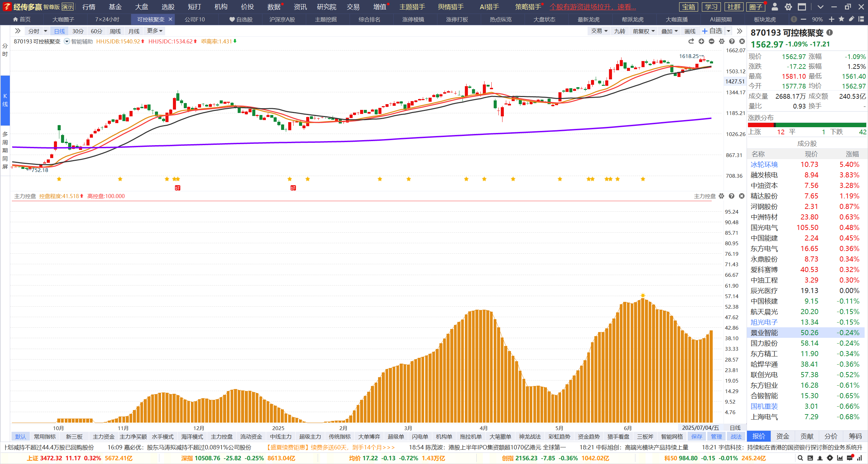
Task: Open help for 主力控盘 indicator
Action: pos(732,196)
